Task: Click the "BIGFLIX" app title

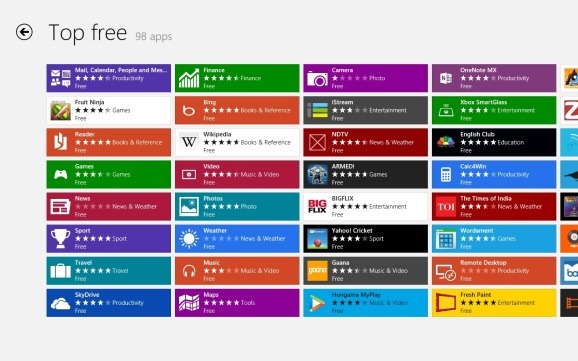Action: click(342, 198)
